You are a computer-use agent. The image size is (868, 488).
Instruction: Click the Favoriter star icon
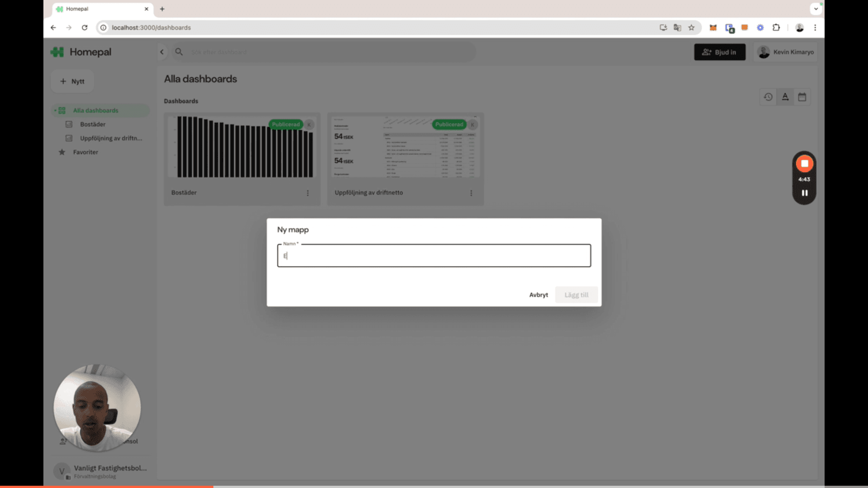click(62, 152)
